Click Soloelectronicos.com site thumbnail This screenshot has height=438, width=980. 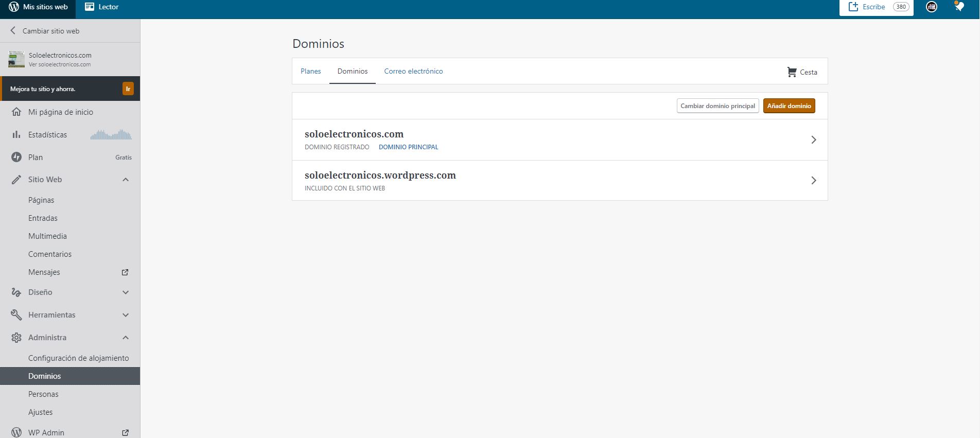(16, 59)
